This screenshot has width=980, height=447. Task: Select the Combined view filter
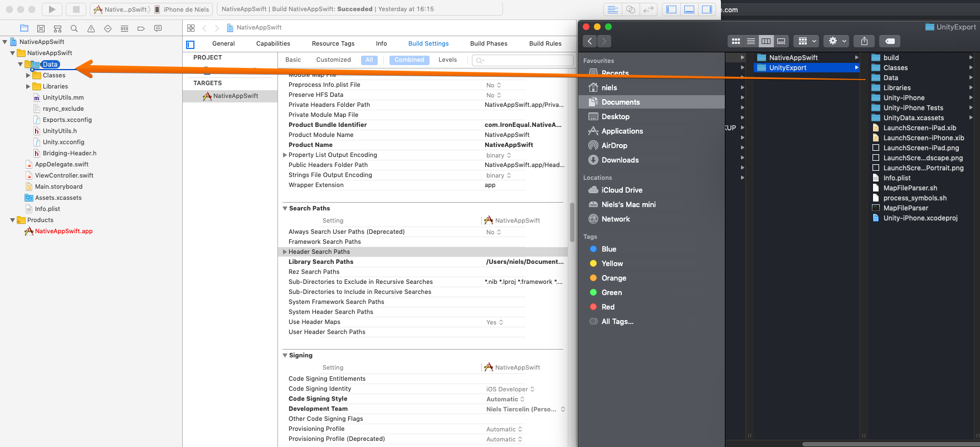tap(409, 60)
